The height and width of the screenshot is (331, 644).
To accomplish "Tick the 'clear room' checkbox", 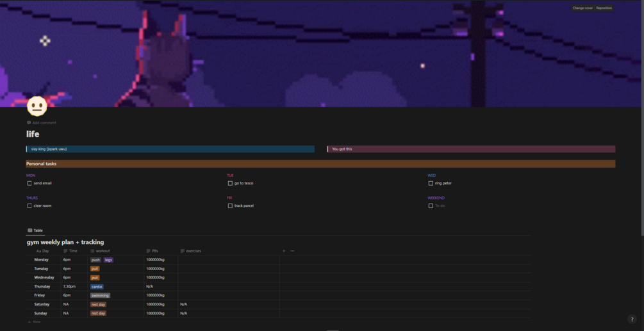I will [29, 206].
